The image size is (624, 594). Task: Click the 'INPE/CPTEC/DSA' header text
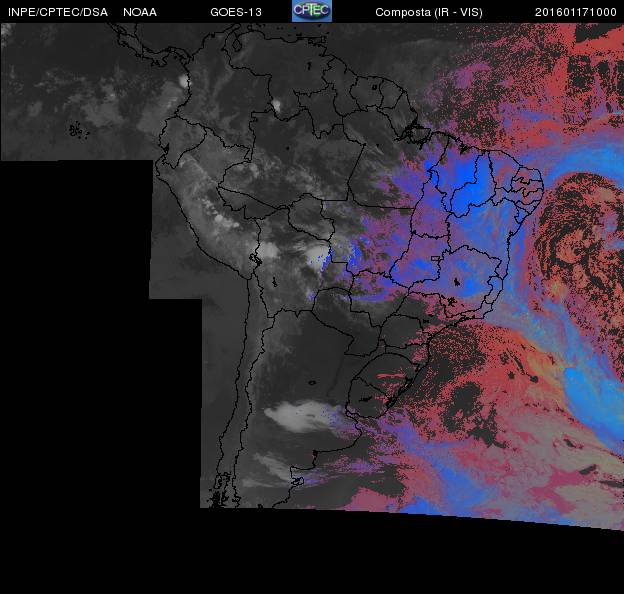(58, 12)
